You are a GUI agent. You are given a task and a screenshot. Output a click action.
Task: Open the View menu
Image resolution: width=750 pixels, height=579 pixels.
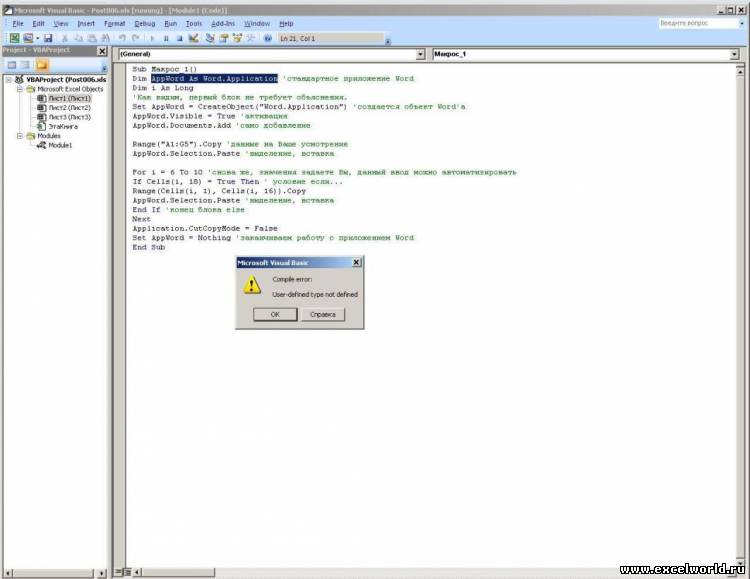coord(61,23)
